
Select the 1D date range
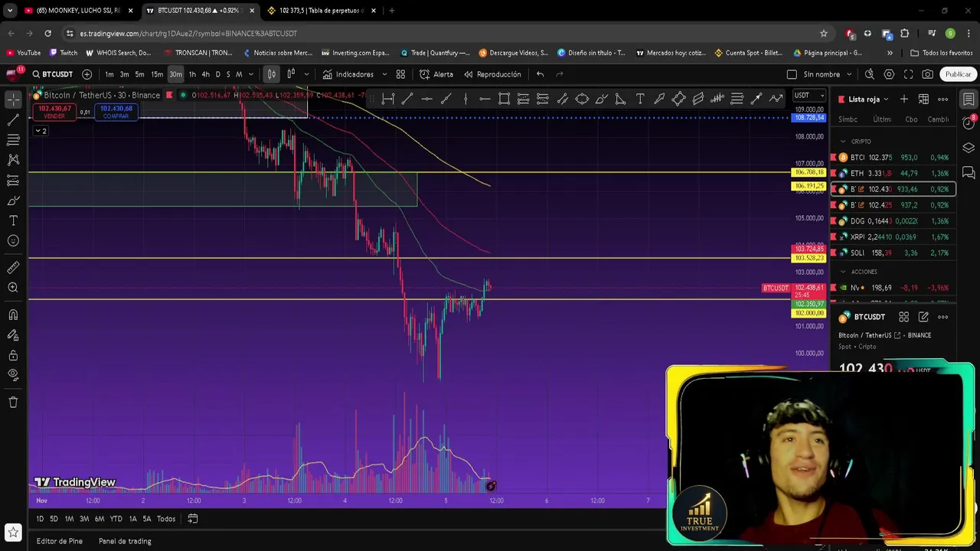[40, 519]
